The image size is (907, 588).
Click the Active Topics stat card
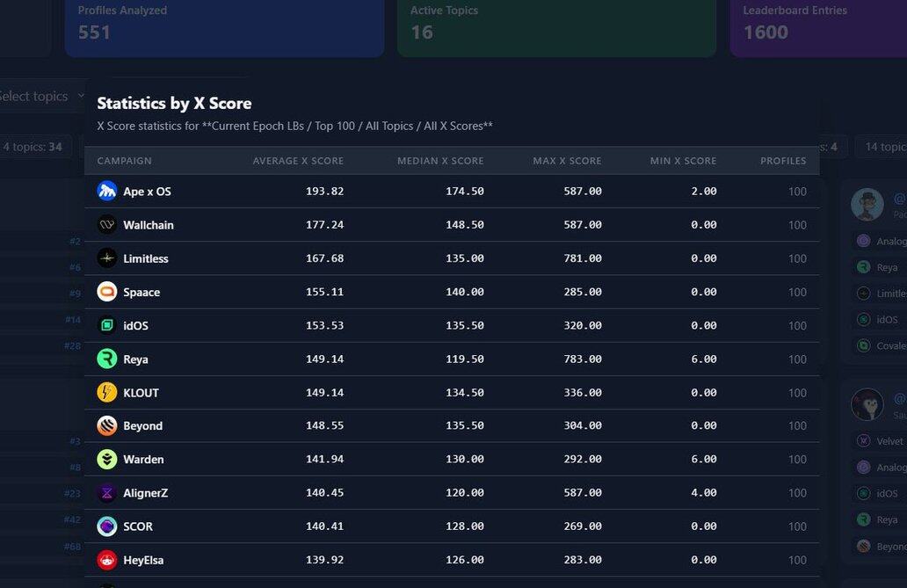[x=556, y=25]
